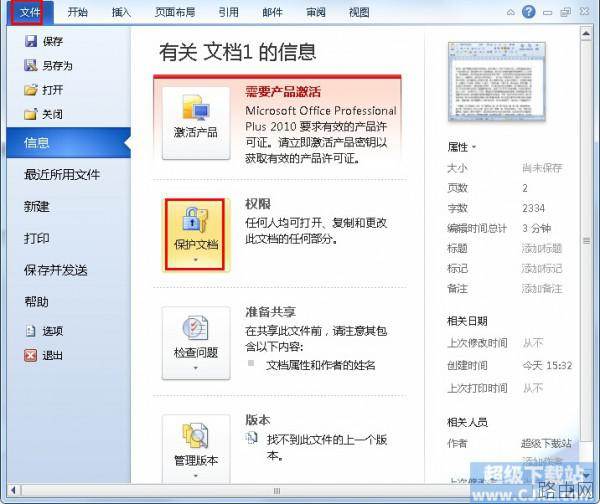Click the 权限 heading text
Image resolution: width=600 pixels, height=504 pixels.
pyautogui.click(x=258, y=204)
